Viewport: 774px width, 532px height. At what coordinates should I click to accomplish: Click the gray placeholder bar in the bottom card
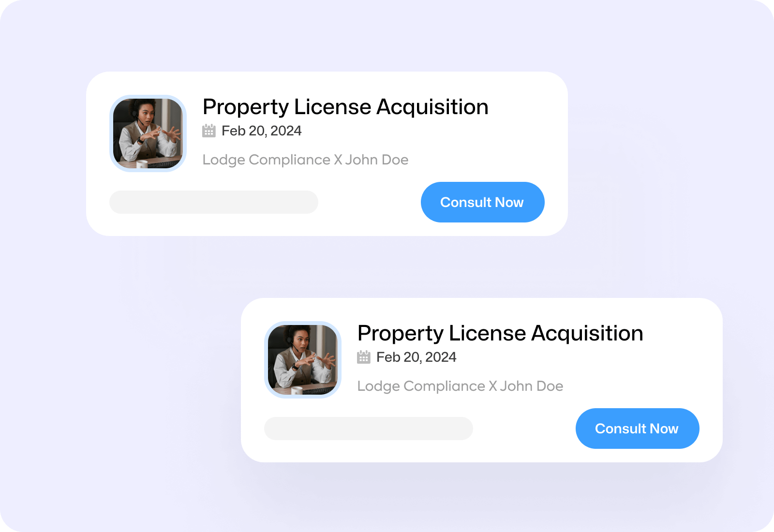[x=369, y=429]
